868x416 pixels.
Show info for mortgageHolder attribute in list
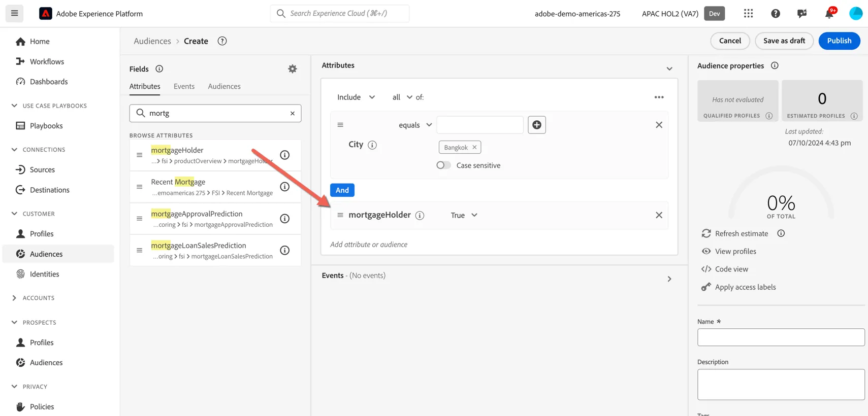point(285,155)
